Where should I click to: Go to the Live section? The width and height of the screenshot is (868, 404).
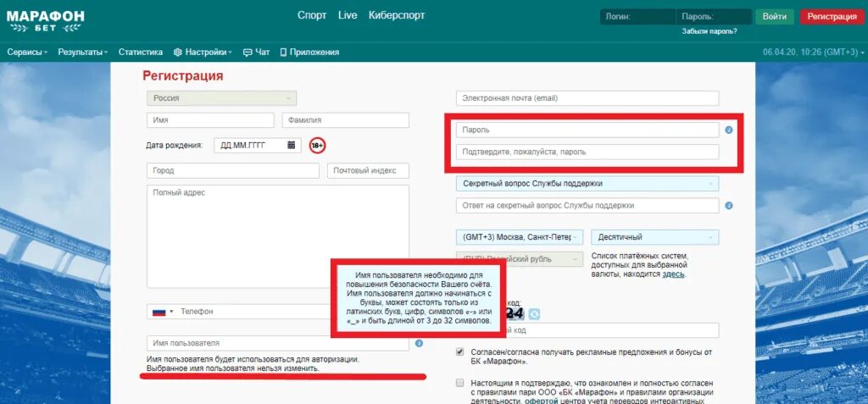[348, 15]
